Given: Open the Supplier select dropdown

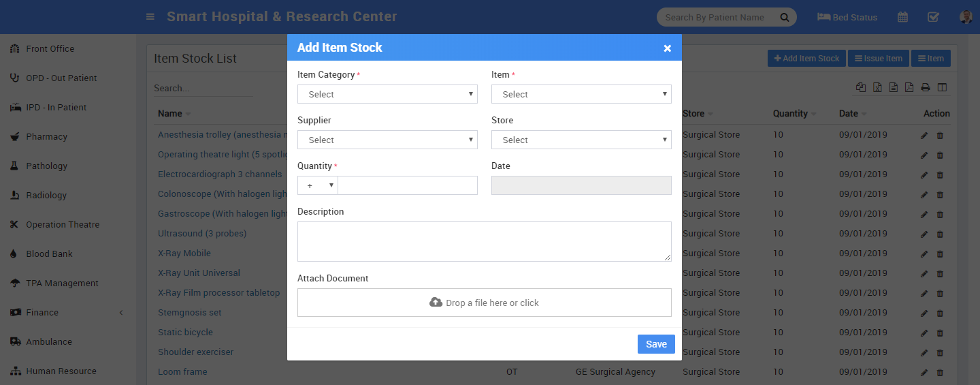Looking at the screenshot, I should [387, 140].
